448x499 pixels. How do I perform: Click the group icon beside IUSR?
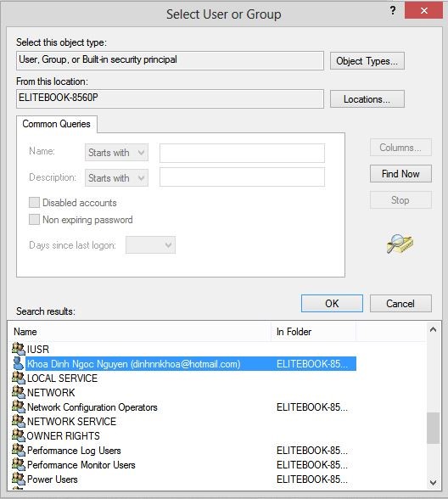(19, 349)
